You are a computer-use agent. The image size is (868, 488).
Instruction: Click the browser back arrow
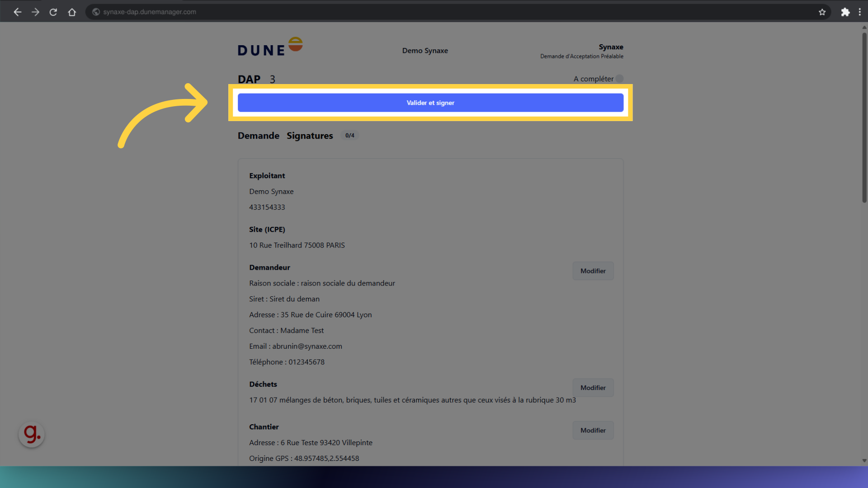[18, 12]
